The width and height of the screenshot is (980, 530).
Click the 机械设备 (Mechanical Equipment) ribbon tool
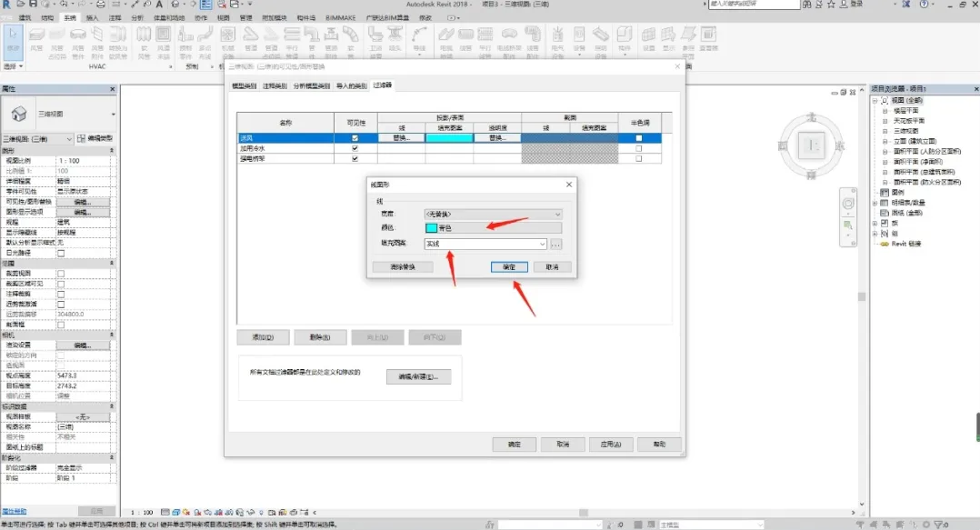[227, 40]
